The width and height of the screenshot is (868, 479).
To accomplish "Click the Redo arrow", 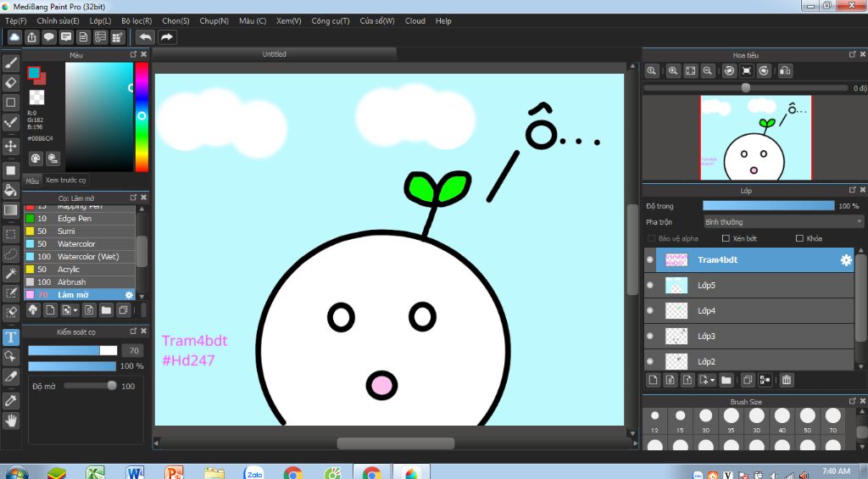I will click(x=167, y=37).
